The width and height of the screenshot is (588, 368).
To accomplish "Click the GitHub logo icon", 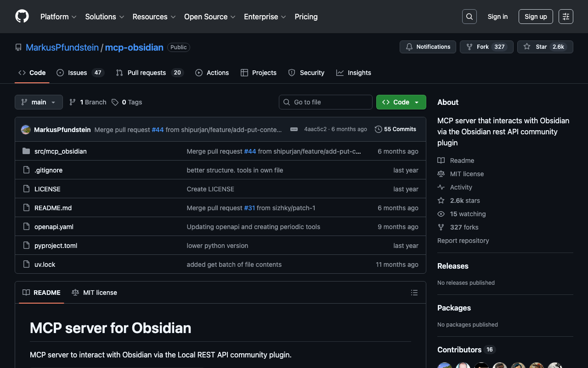I will (x=22, y=17).
